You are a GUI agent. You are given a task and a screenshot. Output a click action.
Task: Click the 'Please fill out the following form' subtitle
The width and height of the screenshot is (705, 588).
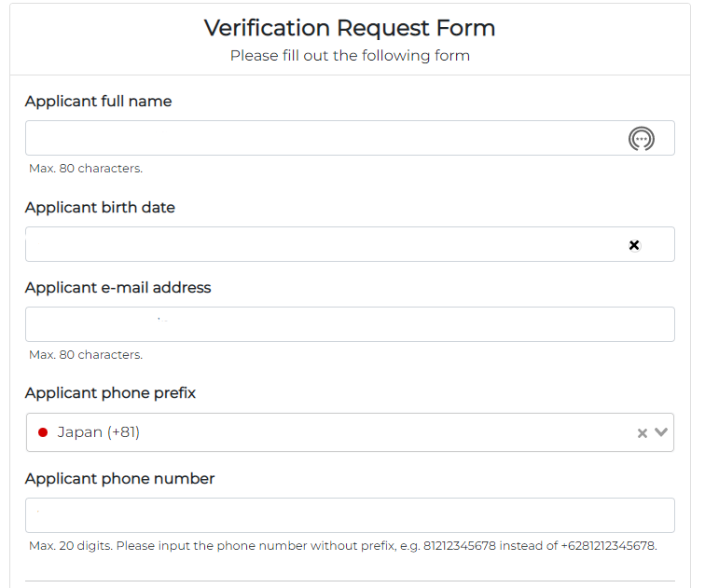coord(350,56)
